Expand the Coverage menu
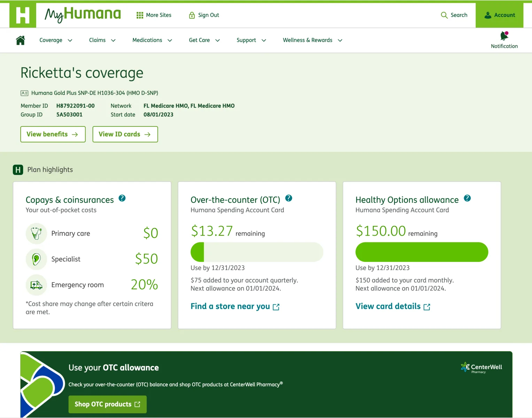532x418 pixels. pos(56,40)
